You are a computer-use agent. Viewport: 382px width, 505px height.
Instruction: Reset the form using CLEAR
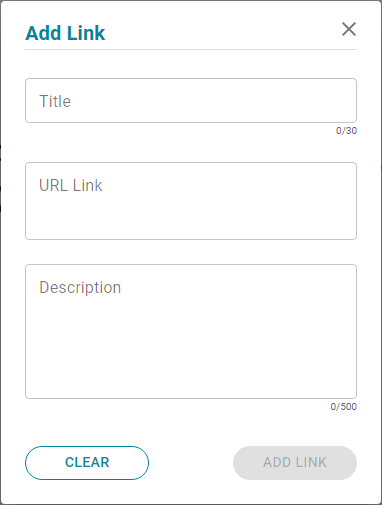click(87, 463)
